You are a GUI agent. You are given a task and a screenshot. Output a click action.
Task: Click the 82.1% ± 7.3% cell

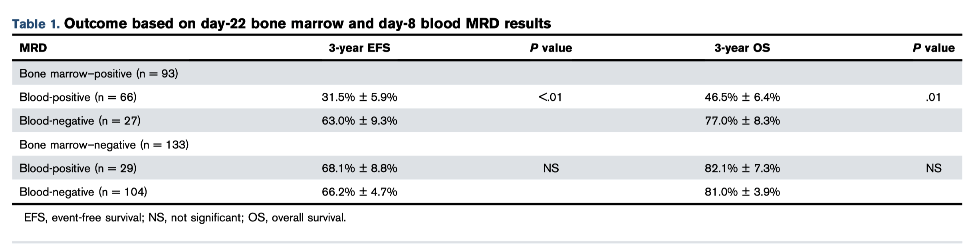pos(742,168)
